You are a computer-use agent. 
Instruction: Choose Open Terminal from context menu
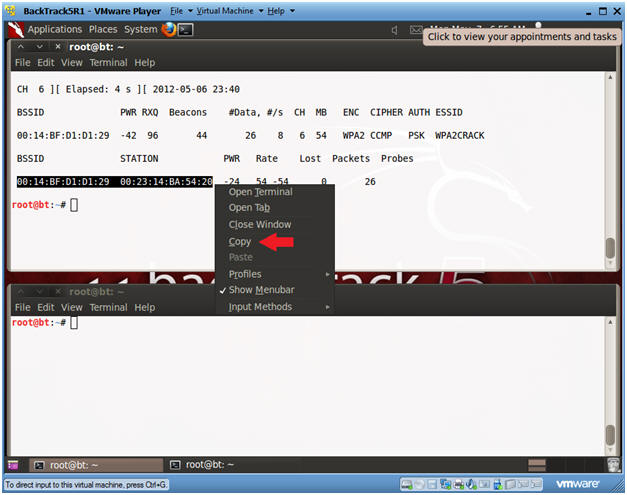(260, 192)
